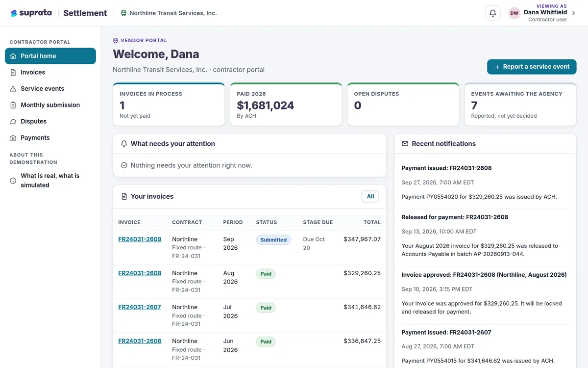Open the Invoices section
Screen dimensions: 588x368
pos(50,72)
